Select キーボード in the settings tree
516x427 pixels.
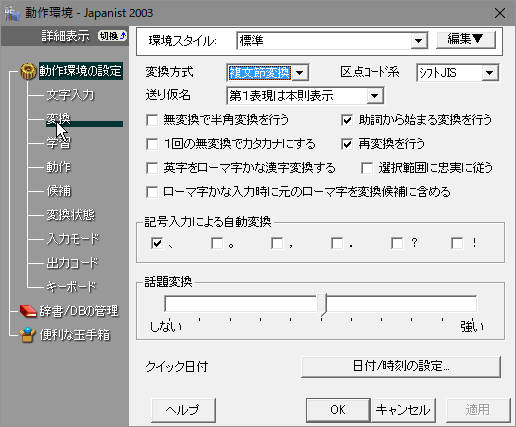(x=71, y=287)
